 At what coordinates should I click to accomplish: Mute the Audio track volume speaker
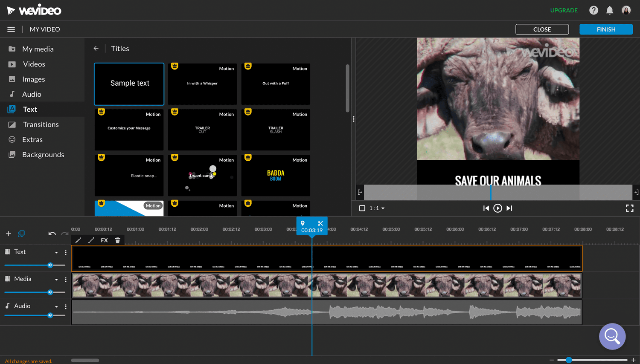[50, 315]
